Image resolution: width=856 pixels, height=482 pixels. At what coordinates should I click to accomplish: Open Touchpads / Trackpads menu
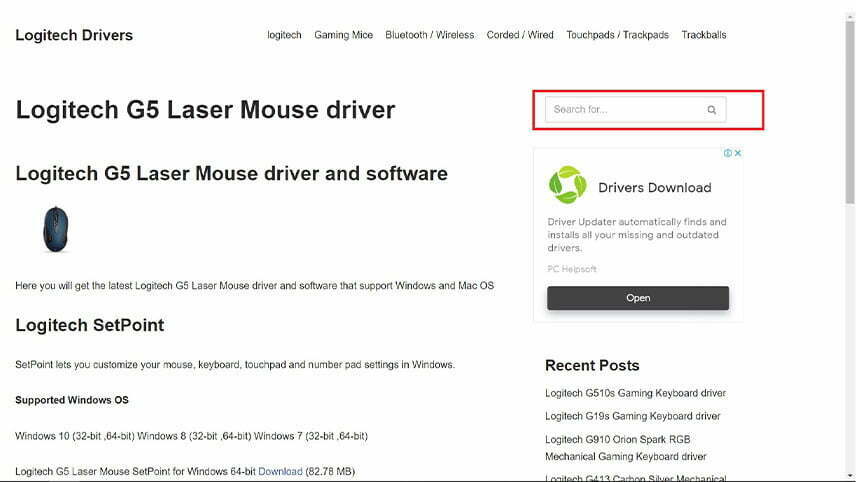[x=617, y=35]
